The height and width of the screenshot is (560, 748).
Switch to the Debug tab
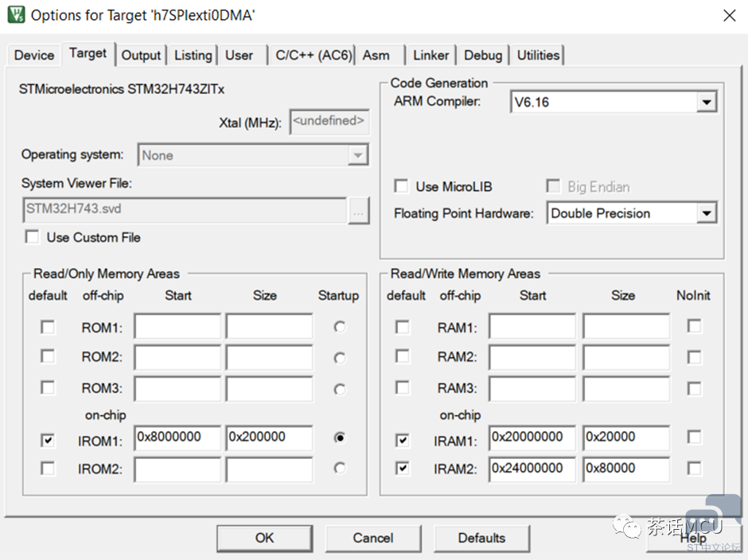[x=483, y=56]
